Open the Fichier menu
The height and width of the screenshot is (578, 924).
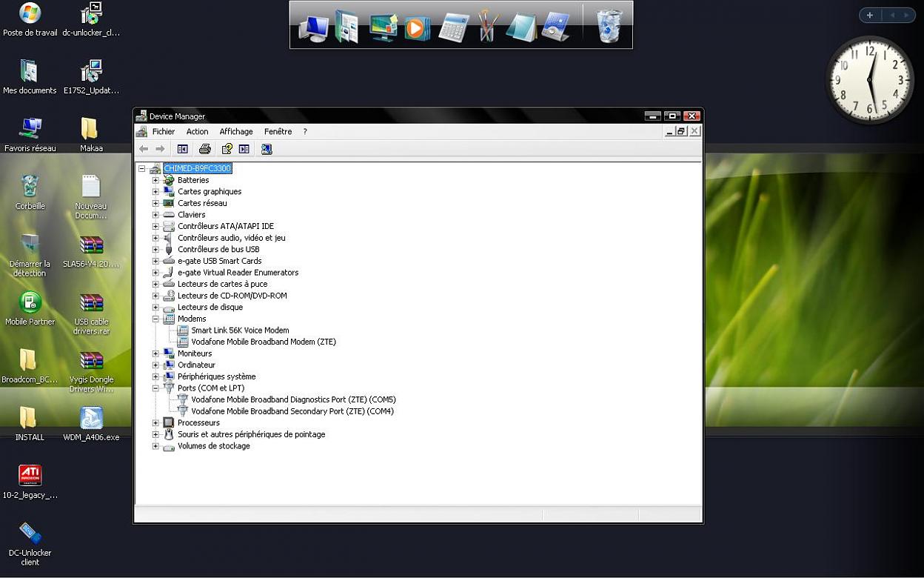(164, 131)
